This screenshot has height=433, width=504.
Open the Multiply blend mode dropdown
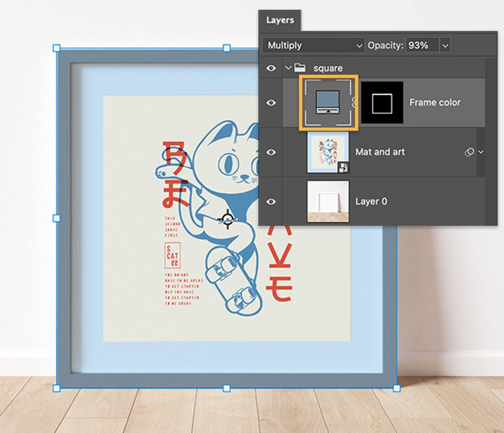click(x=313, y=45)
